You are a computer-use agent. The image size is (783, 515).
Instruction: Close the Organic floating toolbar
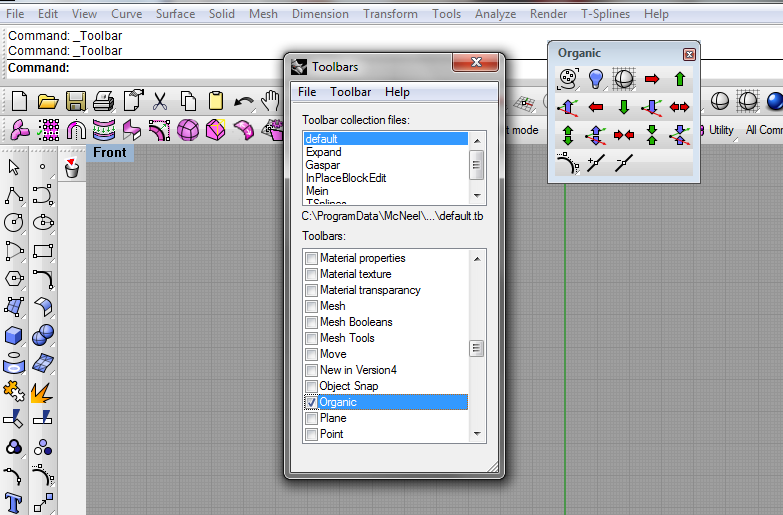pos(689,54)
